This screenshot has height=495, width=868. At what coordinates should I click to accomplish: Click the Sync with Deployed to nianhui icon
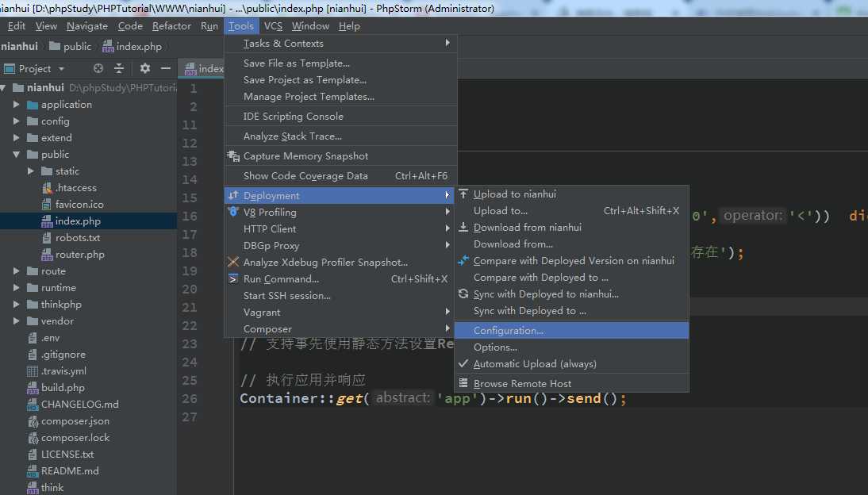(463, 294)
